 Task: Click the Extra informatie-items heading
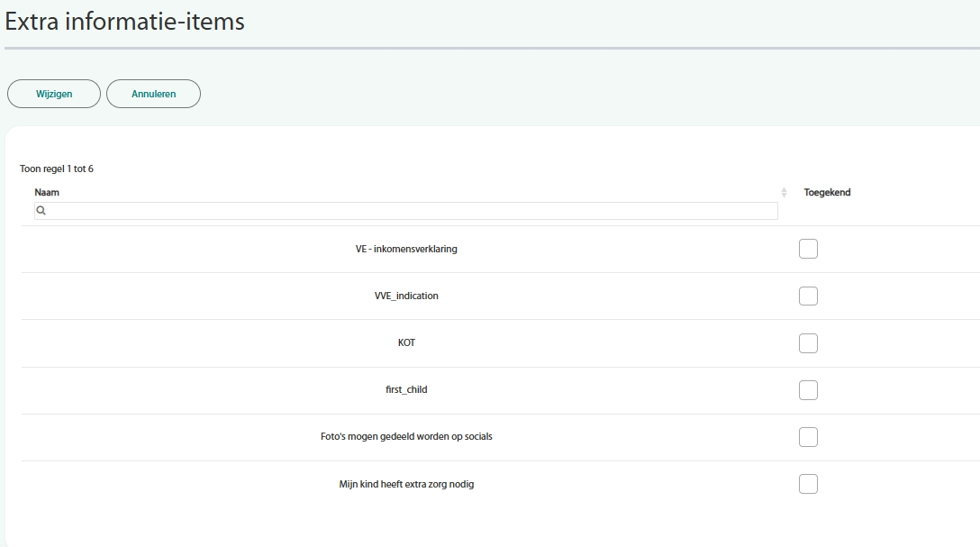click(x=124, y=22)
